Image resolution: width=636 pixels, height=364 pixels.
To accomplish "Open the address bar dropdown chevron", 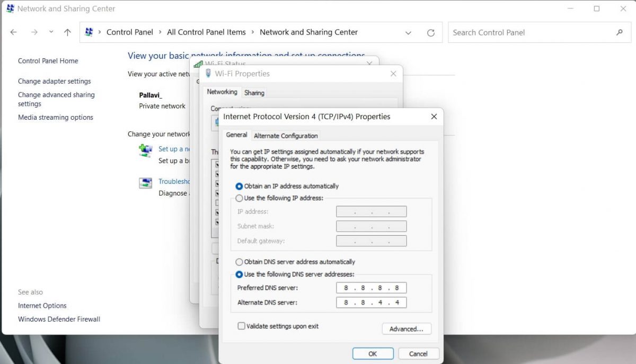I will 408,32.
